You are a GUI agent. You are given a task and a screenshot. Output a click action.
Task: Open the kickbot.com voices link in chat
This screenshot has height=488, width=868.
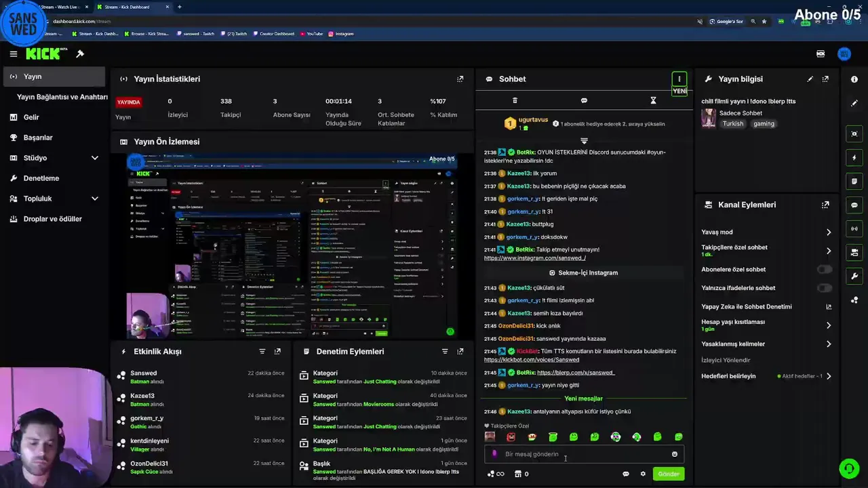(x=531, y=360)
